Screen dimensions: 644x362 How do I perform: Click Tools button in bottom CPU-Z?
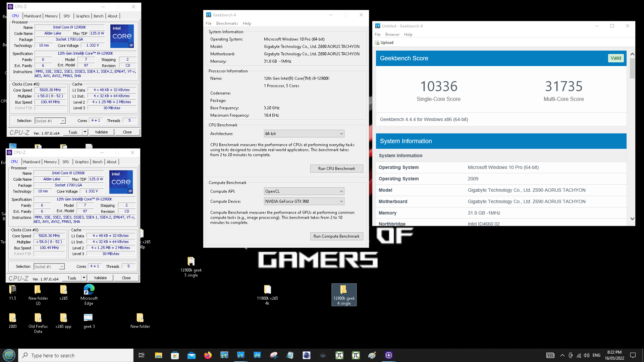pyautogui.click(x=72, y=278)
